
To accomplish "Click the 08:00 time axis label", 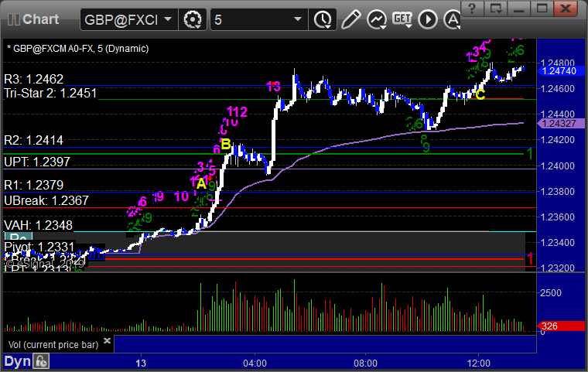I will click(x=366, y=363).
